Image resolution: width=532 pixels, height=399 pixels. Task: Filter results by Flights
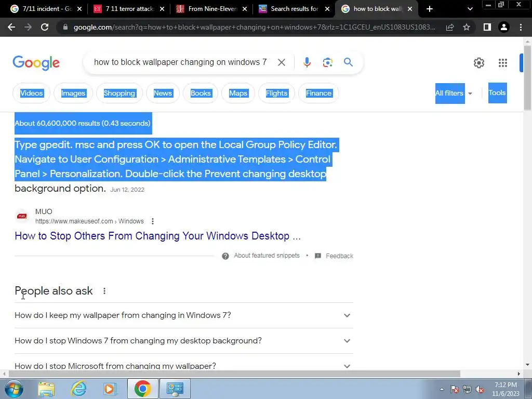pos(276,93)
